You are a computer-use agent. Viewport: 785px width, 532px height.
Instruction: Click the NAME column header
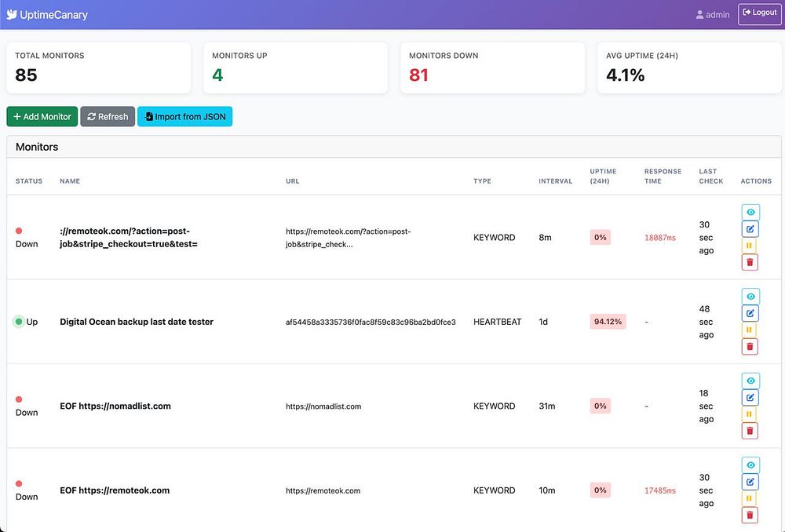[70, 181]
